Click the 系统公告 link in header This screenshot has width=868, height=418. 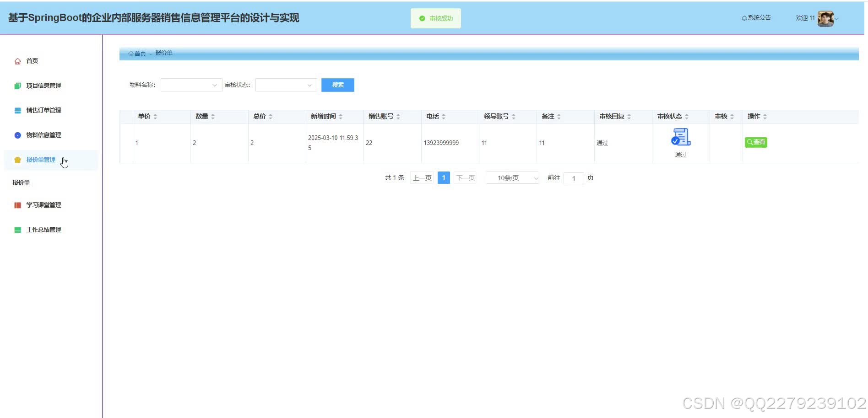click(756, 18)
